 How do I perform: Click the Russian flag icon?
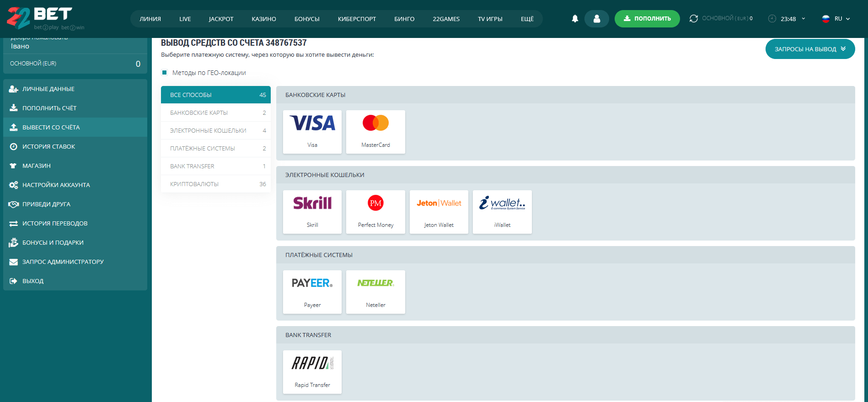825,19
